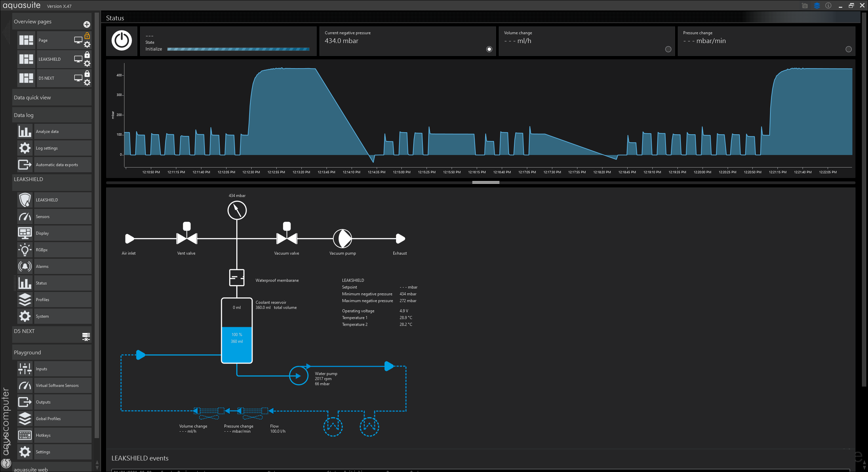Open settings gear for LEAKSHIELD page
The width and height of the screenshot is (868, 472).
point(87,63)
